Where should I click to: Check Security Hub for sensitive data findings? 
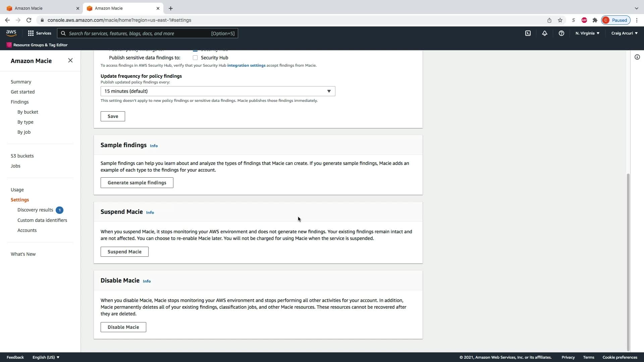pos(195,58)
